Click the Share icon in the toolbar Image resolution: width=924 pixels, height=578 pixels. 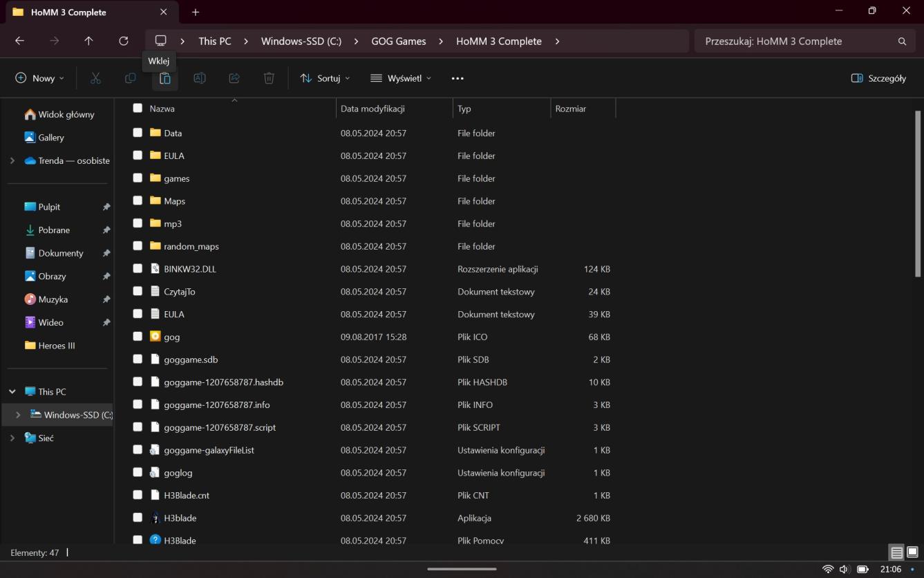tap(234, 77)
